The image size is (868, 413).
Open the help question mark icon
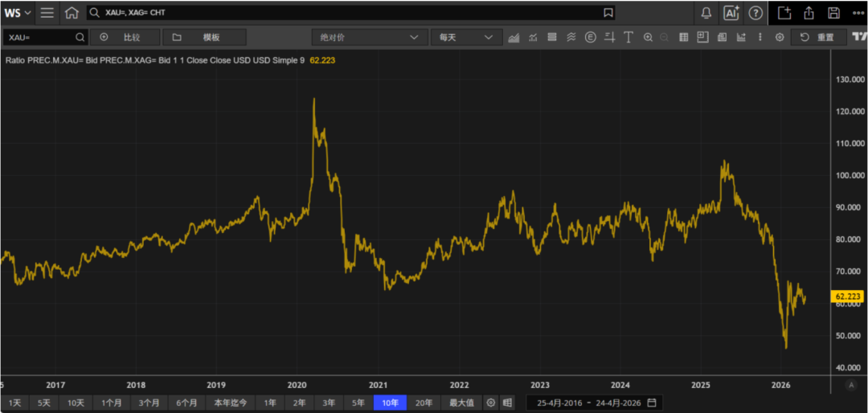755,13
